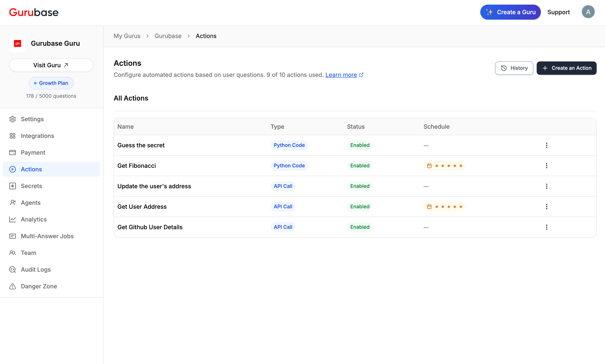
Task: Open the Support link
Action: click(558, 12)
